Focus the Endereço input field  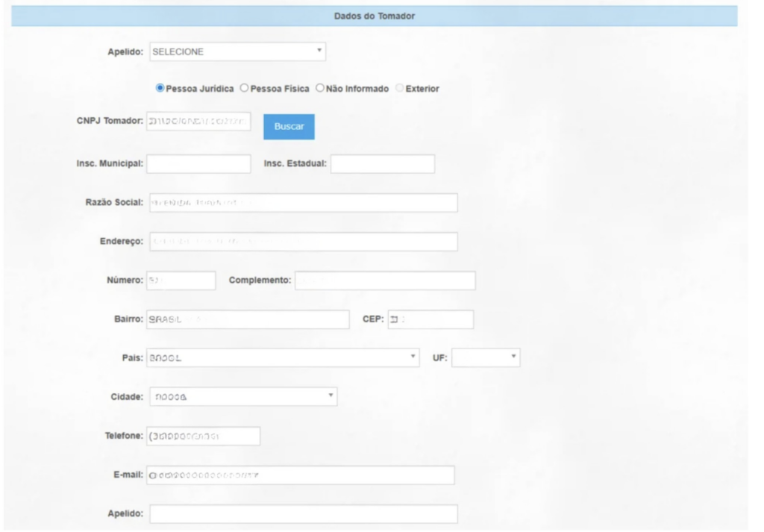302,242
